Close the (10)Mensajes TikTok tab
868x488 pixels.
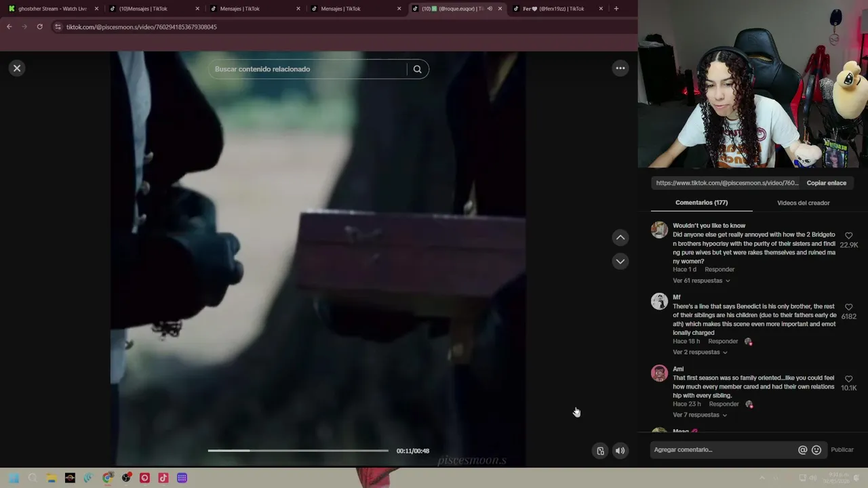[x=197, y=9]
